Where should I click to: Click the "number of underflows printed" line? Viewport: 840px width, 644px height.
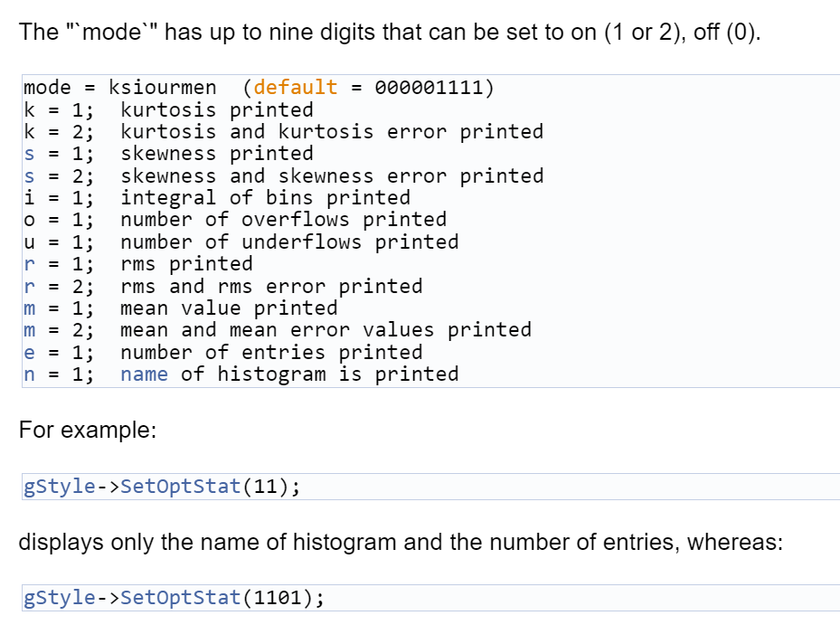(289, 241)
